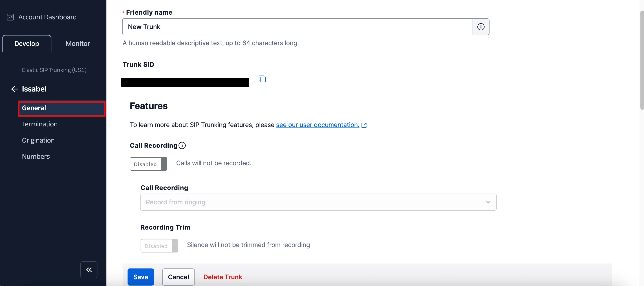644x286 pixels.
Task: Click the info icon next to Call Recording
Action: click(x=182, y=145)
